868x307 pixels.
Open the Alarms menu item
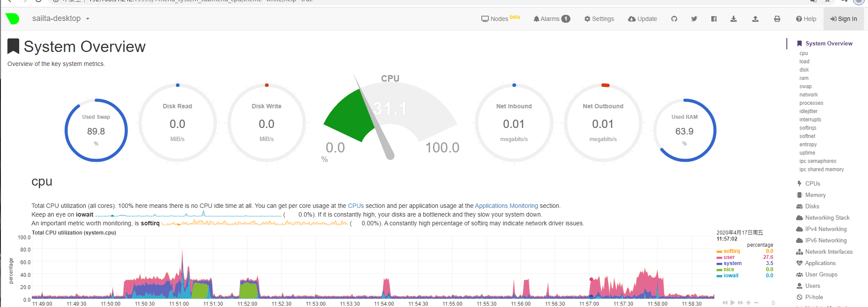tap(551, 19)
